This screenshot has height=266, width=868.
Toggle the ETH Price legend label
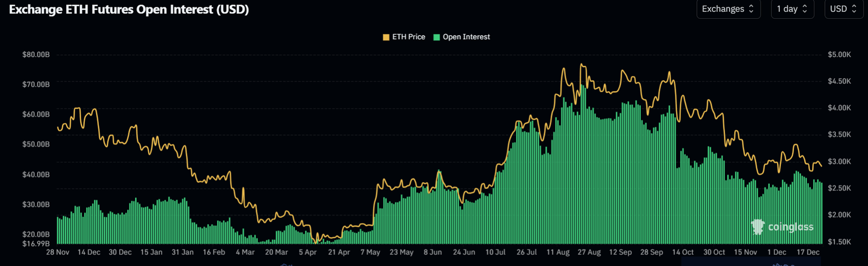[x=409, y=37]
